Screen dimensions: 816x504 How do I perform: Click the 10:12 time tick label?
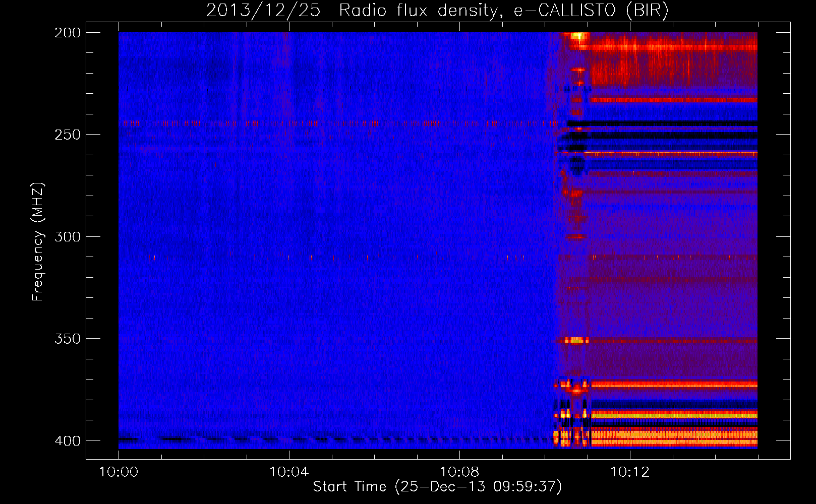pyautogui.click(x=630, y=472)
